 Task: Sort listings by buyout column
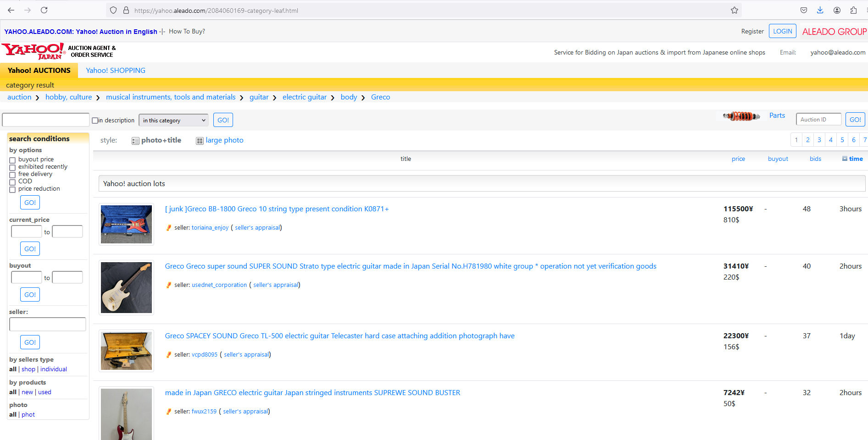pos(778,159)
